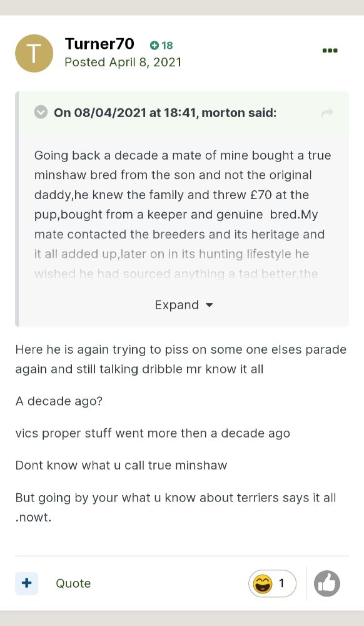Open the three-dot post options menu
The image size is (364, 626).
[330, 50]
